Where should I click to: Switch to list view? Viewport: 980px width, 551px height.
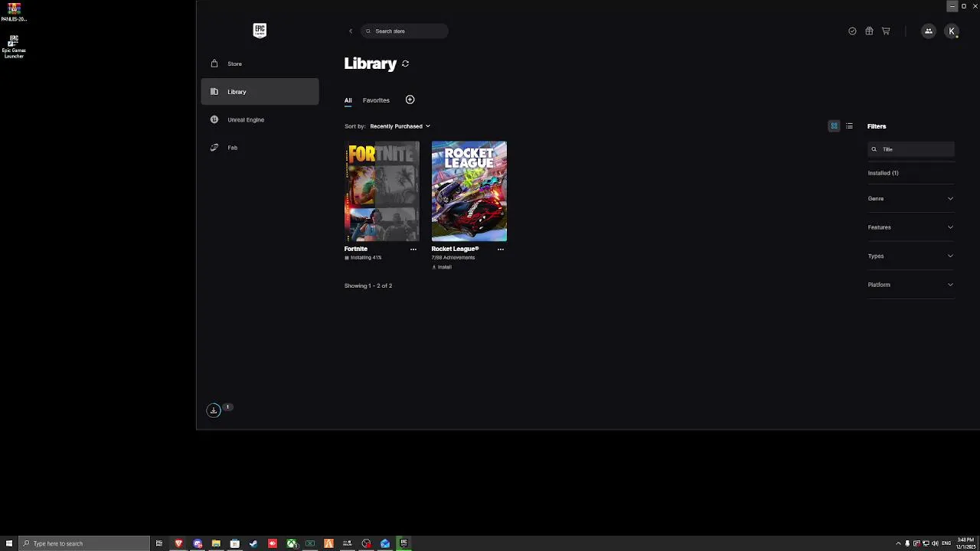pyautogui.click(x=849, y=126)
